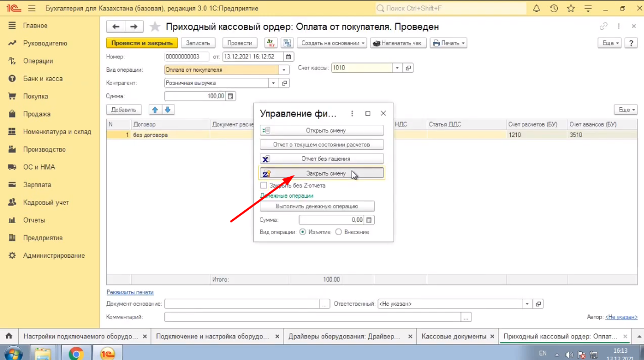
Task: Expand the Печать dropdown button
Action: tap(448, 43)
